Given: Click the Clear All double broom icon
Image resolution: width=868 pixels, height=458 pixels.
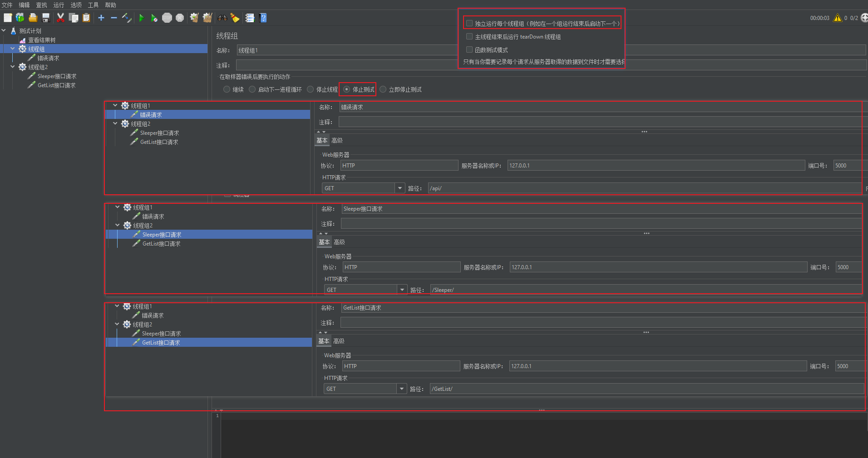Looking at the screenshot, I should click(207, 18).
